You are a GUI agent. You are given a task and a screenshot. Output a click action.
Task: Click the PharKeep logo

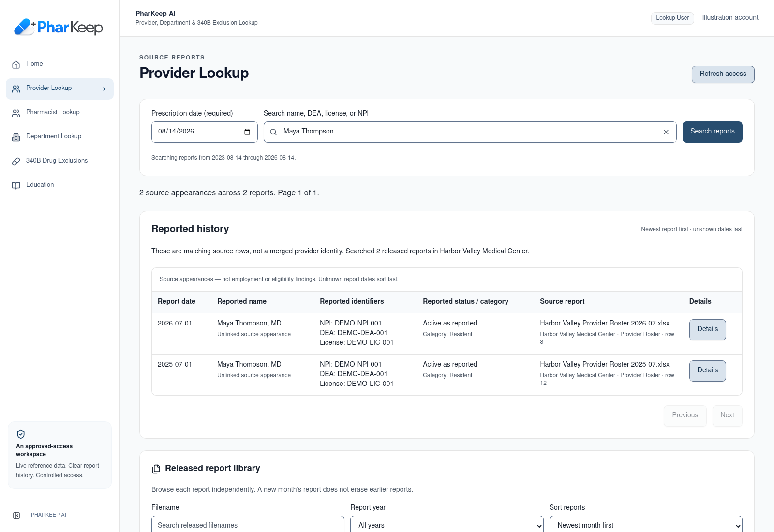(59, 27)
